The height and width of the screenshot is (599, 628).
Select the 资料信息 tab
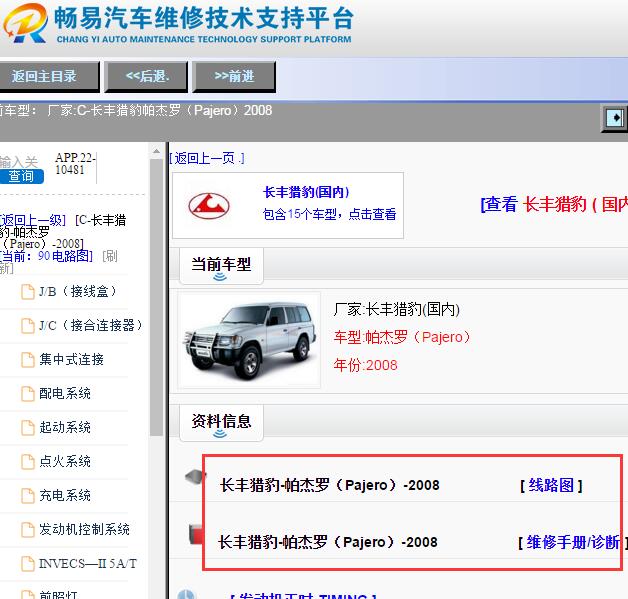[221, 422]
